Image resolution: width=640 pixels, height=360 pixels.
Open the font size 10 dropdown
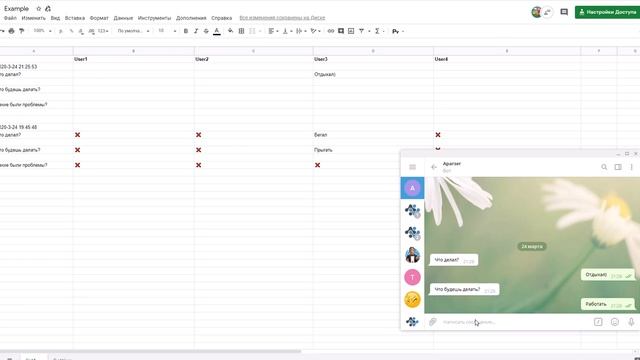tap(167, 31)
